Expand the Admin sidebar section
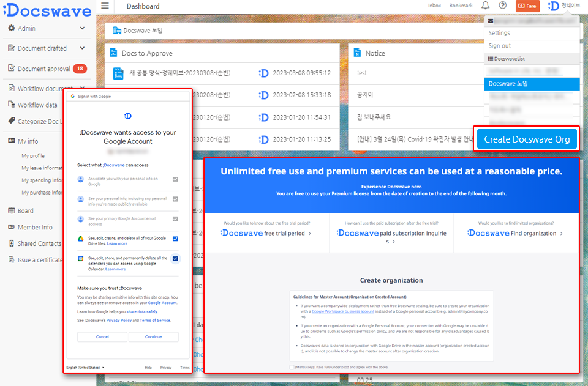Screen dimensions: 588x386 [82, 28]
